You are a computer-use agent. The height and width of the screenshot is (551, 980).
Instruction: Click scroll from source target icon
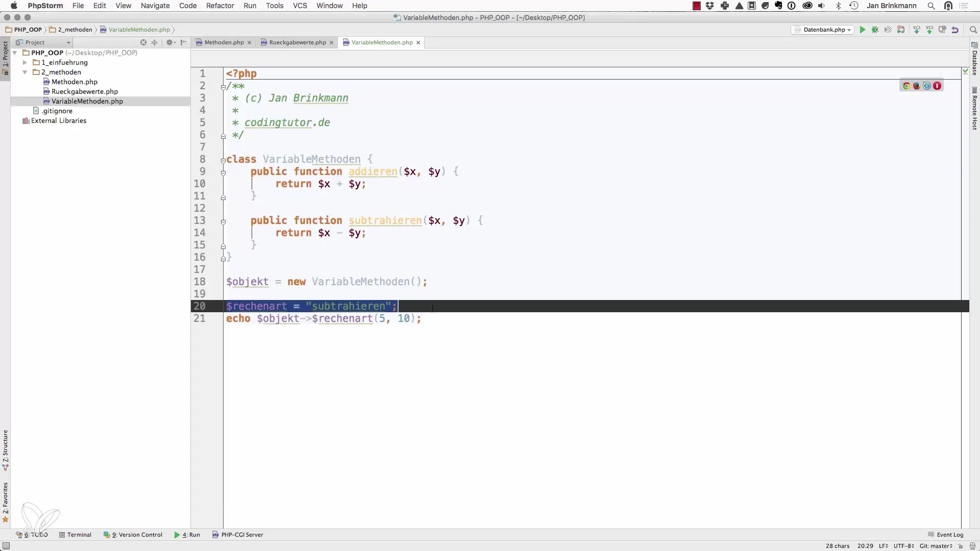tap(143, 42)
